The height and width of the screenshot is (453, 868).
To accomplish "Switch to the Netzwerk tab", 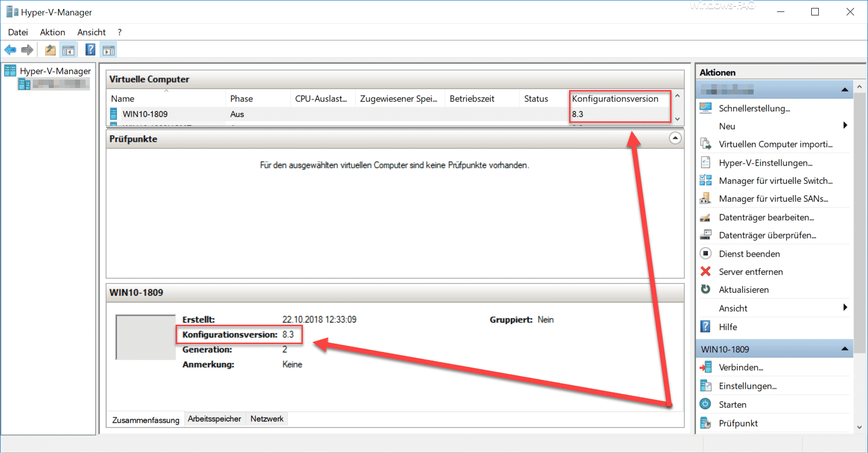I will pyautogui.click(x=267, y=419).
